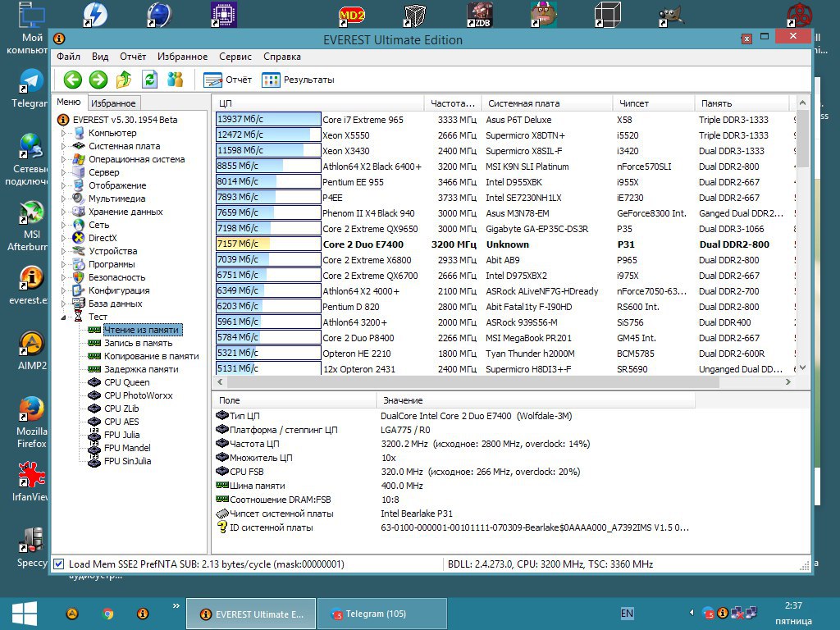This screenshot has height=630, width=840.
Task: Select the Xeon X5550 result row
Action: pos(504,135)
